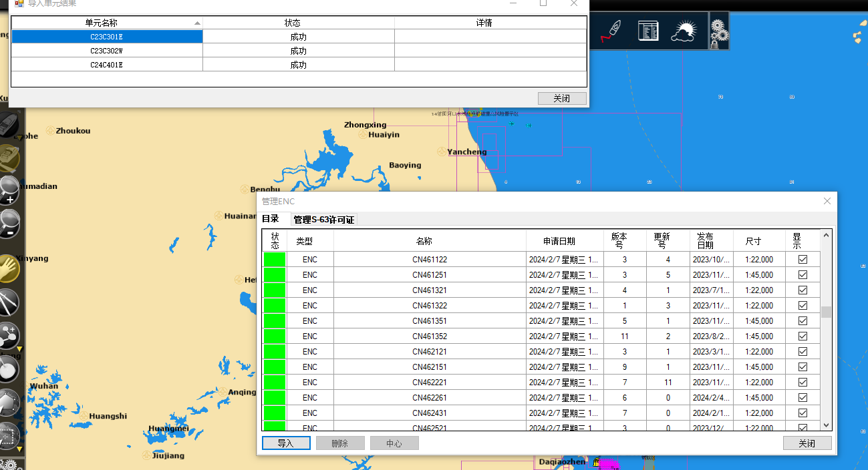Toggle display checkbox for CN462151
This screenshot has width=868, height=470.
(x=803, y=367)
